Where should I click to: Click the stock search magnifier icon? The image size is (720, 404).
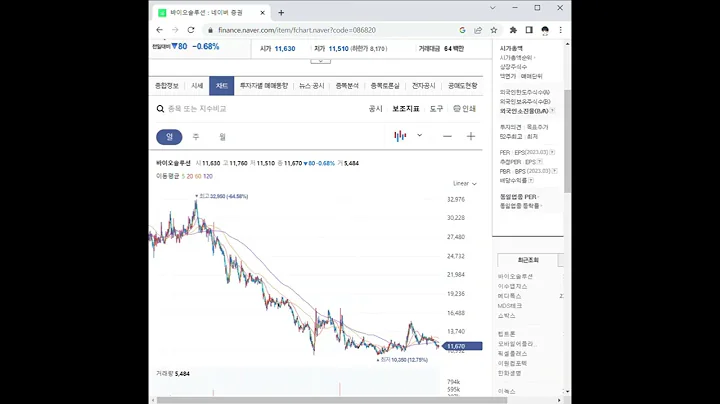[x=160, y=109]
